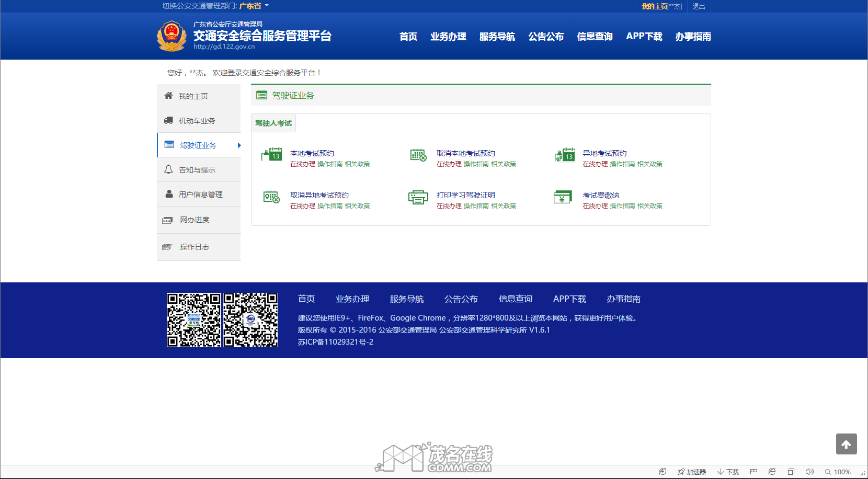
Task: Click 退出 to log out
Action: (x=699, y=6)
